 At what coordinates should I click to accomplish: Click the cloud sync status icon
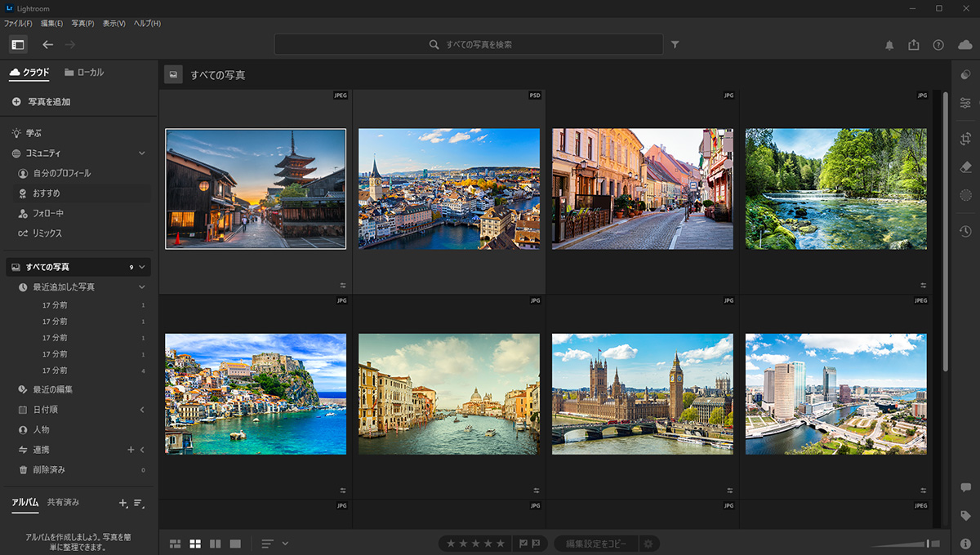point(964,45)
